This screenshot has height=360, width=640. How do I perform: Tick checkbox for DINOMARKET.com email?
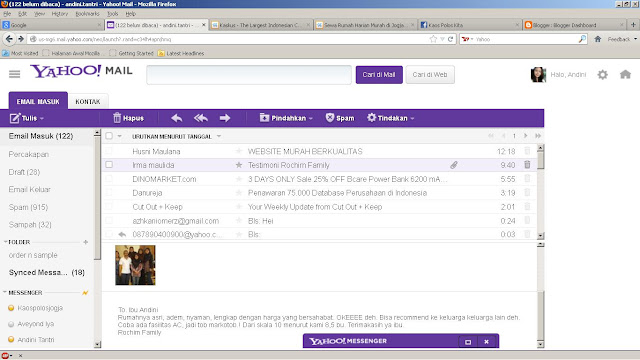109,178
